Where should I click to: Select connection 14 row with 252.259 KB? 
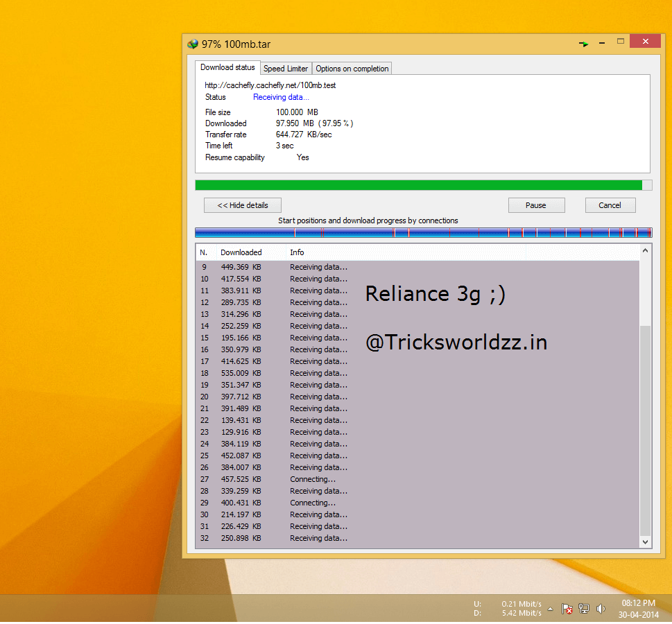pyautogui.click(x=418, y=326)
